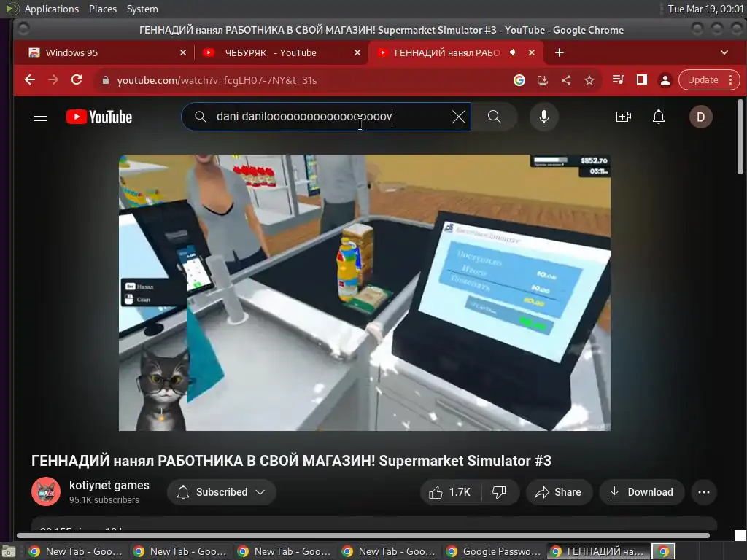Go to YouTube home via logo
The width and height of the screenshot is (747, 560).
coord(99,117)
